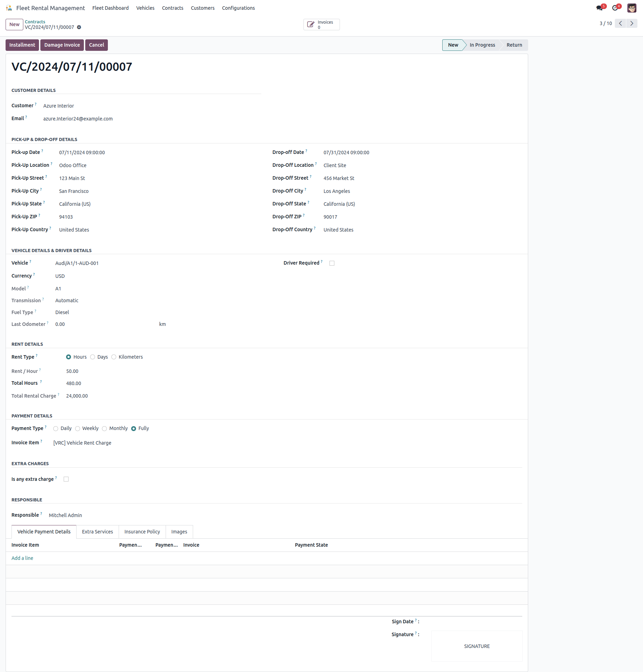Click the Rent Type help tooltip icon

point(37,355)
